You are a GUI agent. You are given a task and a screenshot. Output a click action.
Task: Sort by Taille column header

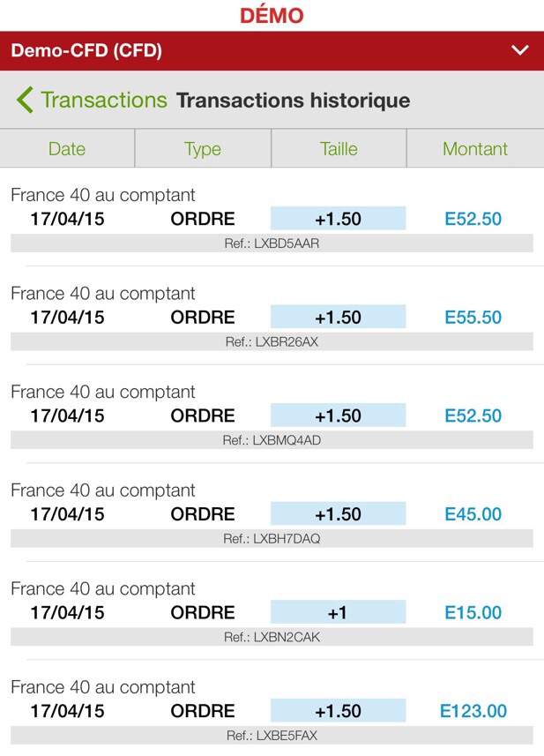(339, 149)
